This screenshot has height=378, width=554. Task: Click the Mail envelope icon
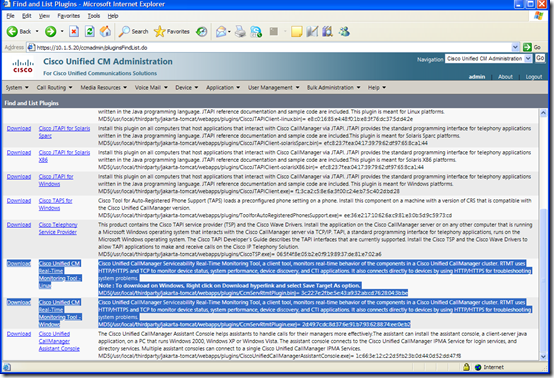tap(221, 31)
